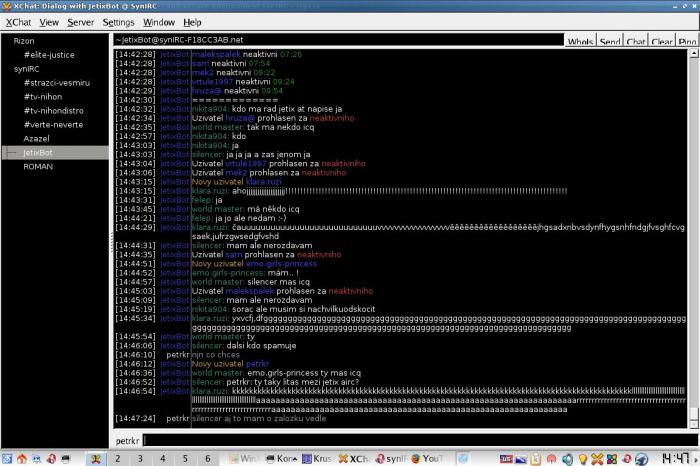The image size is (700, 466).
Task: Click the home folder icon in taskbar
Action: click(x=21, y=458)
